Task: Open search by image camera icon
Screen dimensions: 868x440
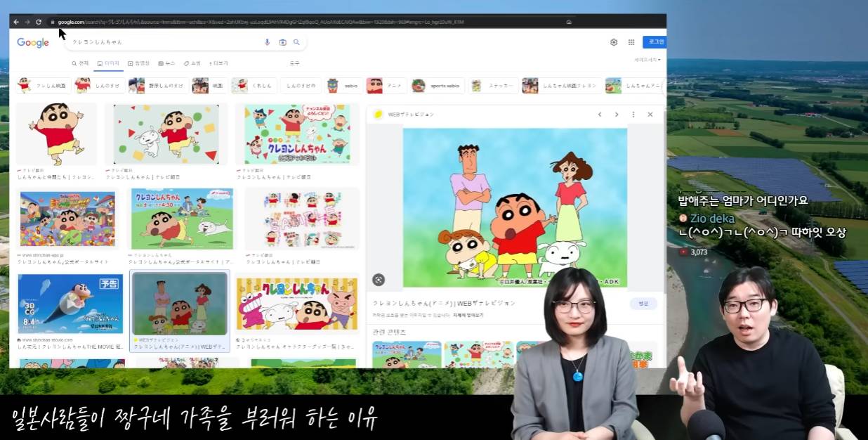Action: click(x=282, y=42)
